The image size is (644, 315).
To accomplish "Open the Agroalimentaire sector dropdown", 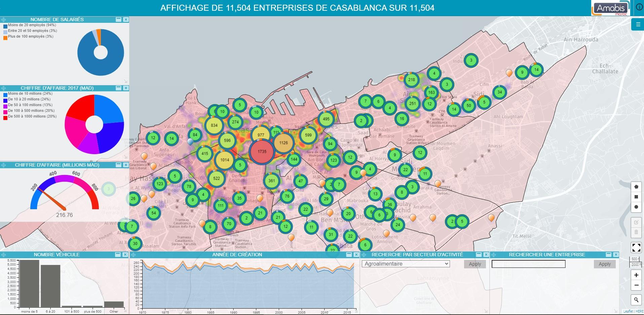I will tap(406, 264).
